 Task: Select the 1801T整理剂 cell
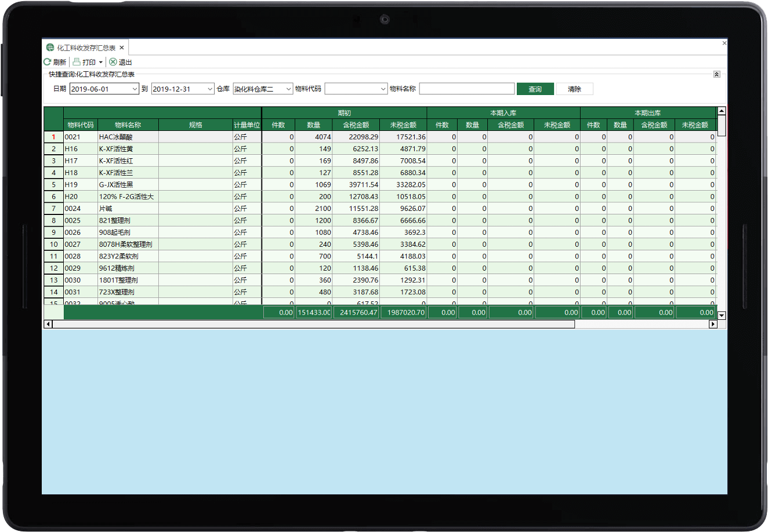point(128,280)
